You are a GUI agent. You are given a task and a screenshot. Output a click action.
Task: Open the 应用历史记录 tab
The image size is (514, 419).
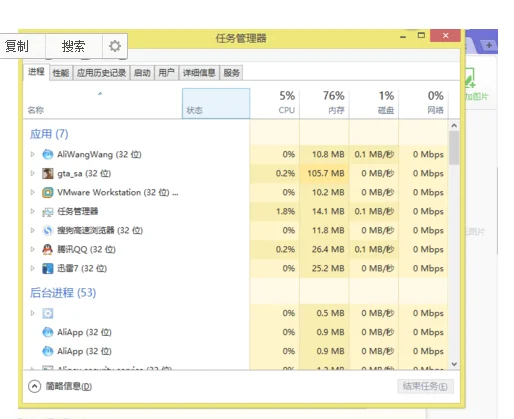(x=101, y=73)
